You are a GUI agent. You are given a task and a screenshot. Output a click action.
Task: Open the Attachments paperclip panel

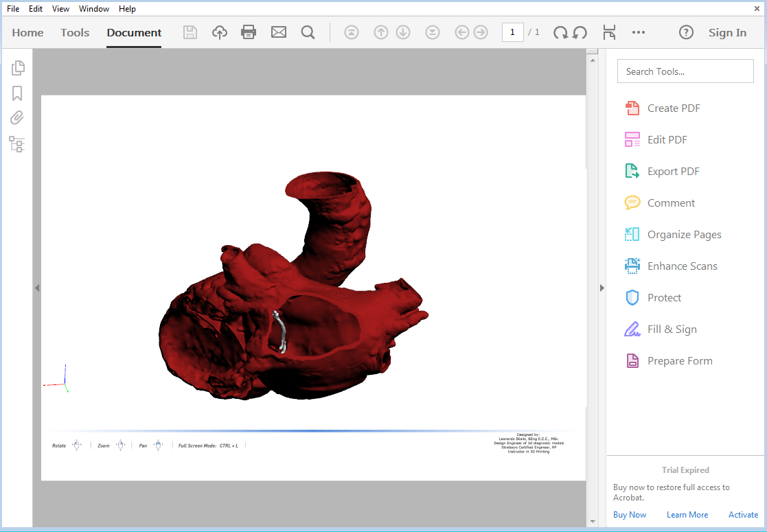17,118
